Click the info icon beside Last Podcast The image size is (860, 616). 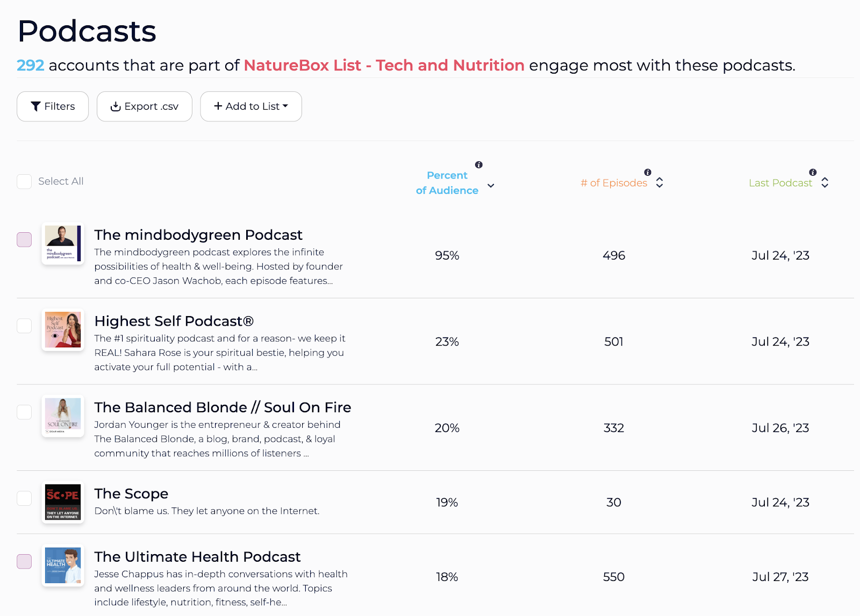813,173
